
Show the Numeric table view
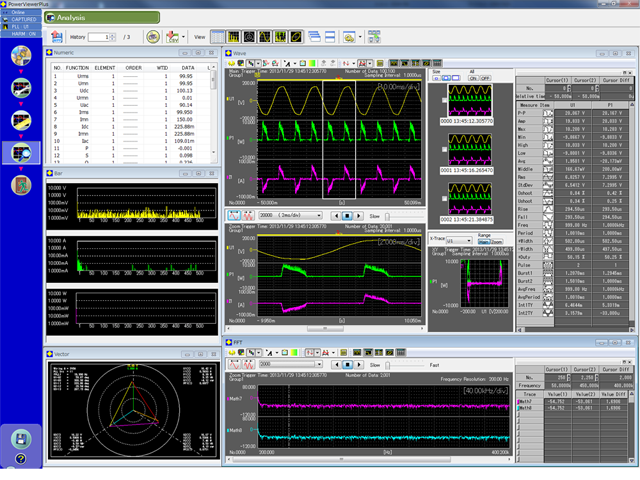tap(218, 37)
